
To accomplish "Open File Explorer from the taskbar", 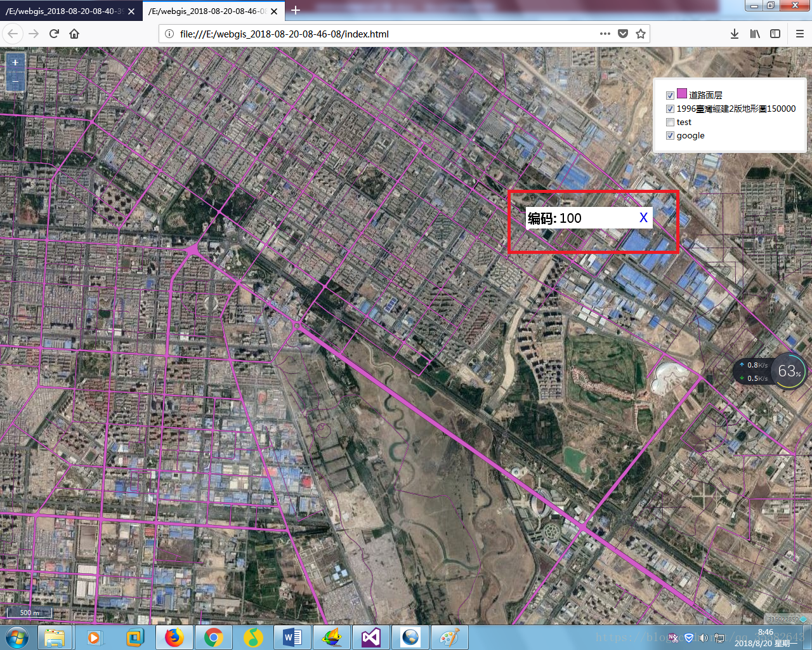I will [x=55, y=637].
